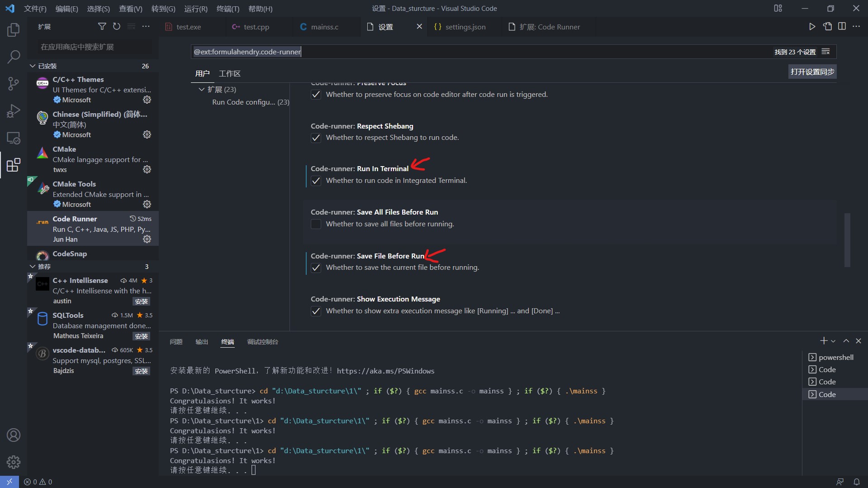
Task: Collapse the recommended extensions section
Action: (33, 267)
